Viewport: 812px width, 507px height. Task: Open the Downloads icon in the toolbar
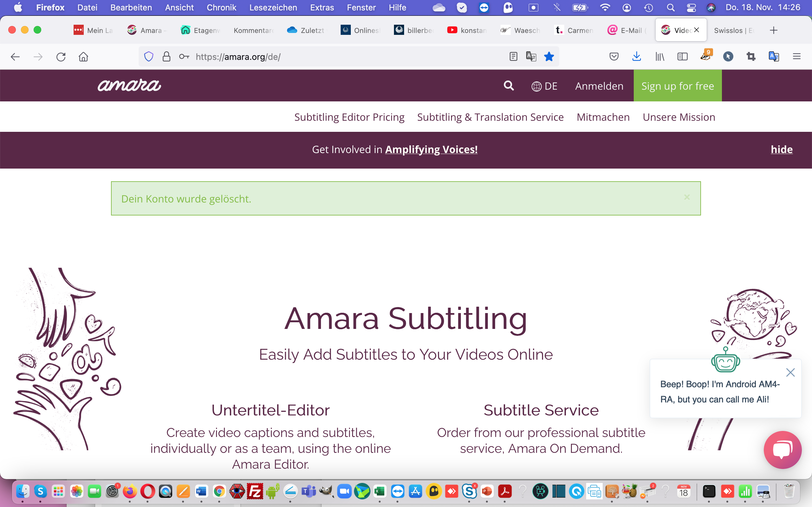point(637,56)
